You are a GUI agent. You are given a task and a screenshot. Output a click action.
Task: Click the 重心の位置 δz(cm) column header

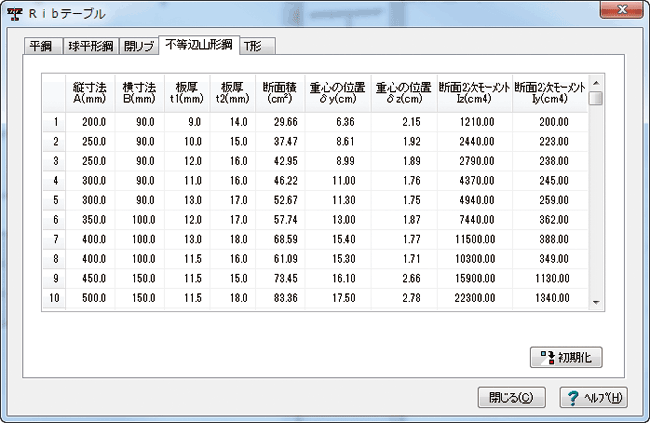(x=404, y=93)
